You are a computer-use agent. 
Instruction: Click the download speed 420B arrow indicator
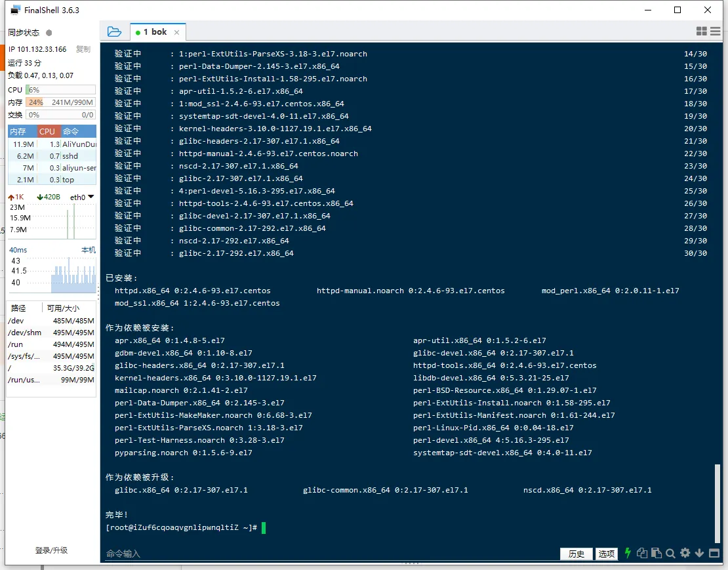[x=49, y=197]
